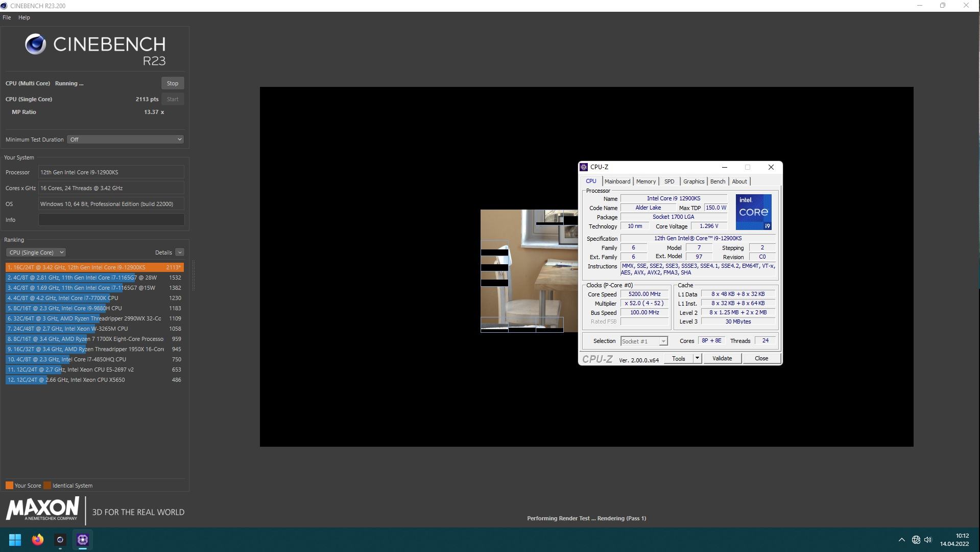Image resolution: width=980 pixels, height=552 pixels.
Task: Open the Tools dropdown arrow in CPU-Z
Action: click(x=697, y=359)
